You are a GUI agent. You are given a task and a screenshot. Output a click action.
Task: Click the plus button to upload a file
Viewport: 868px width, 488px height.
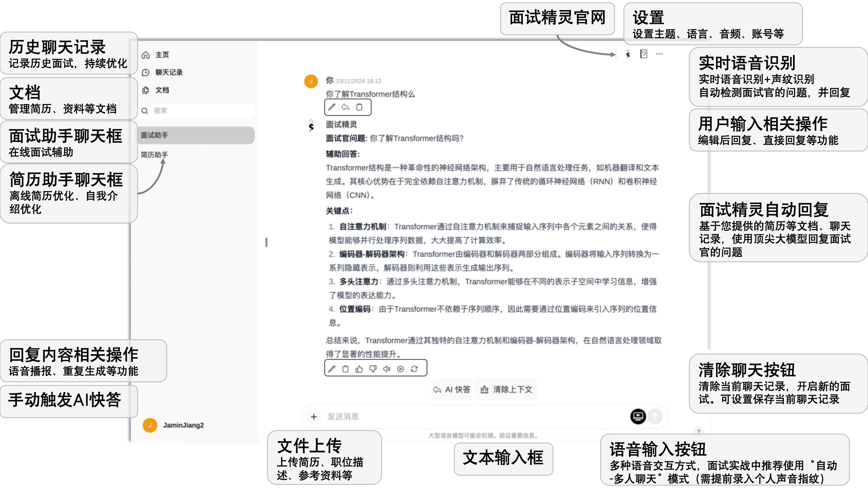pos(314,416)
